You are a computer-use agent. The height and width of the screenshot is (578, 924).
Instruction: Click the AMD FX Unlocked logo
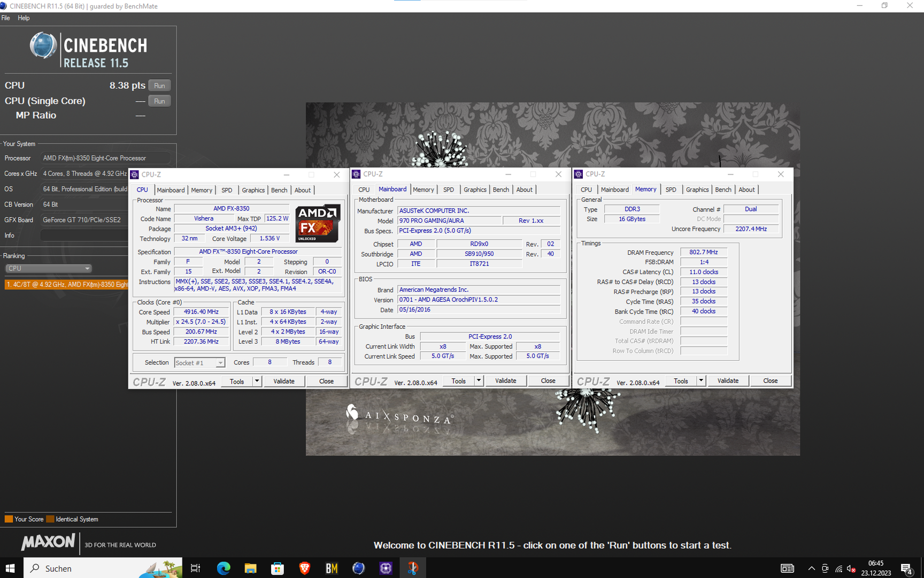(x=318, y=223)
